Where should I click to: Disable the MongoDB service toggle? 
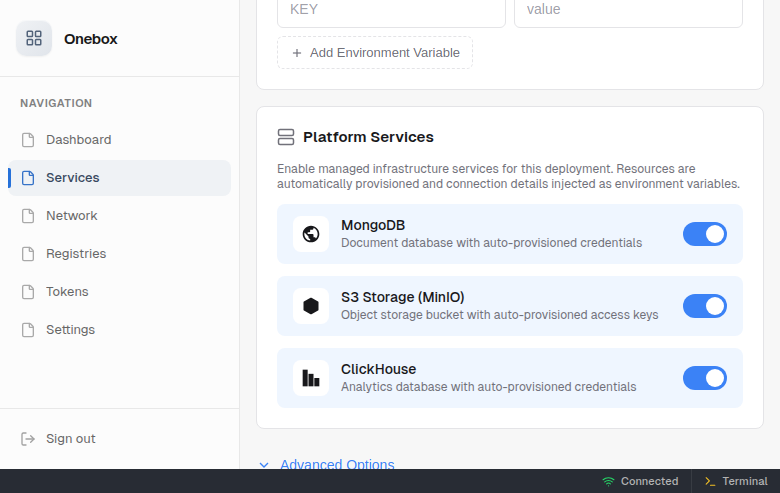click(x=704, y=234)
